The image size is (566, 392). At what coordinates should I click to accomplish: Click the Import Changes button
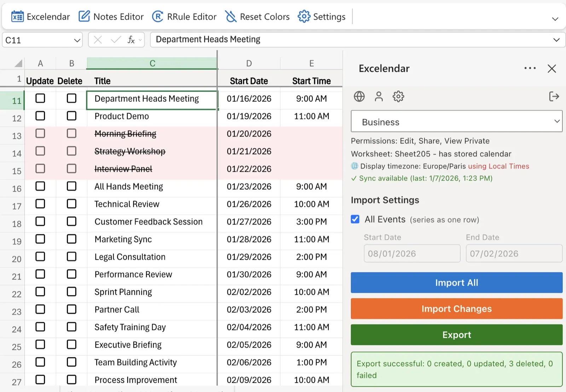(457, 309)
